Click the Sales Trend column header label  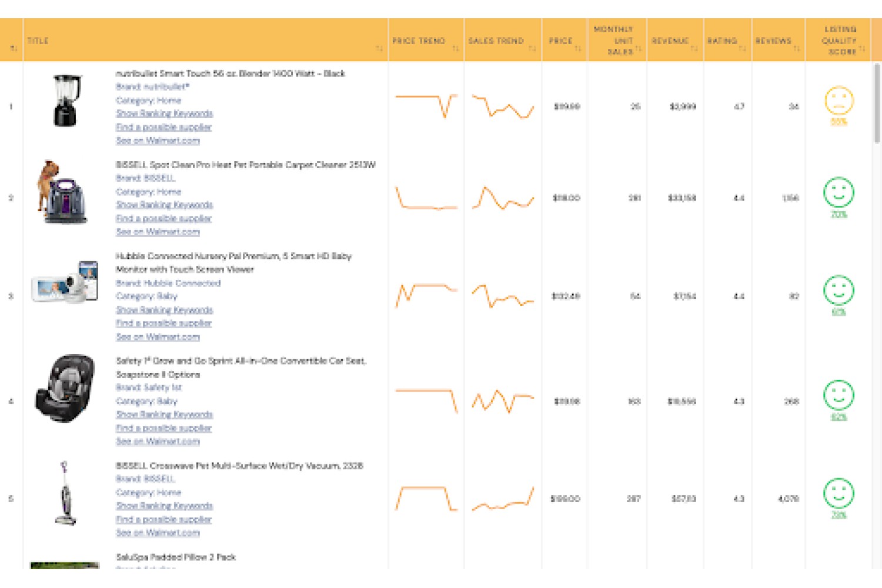(x=496, y=41)
